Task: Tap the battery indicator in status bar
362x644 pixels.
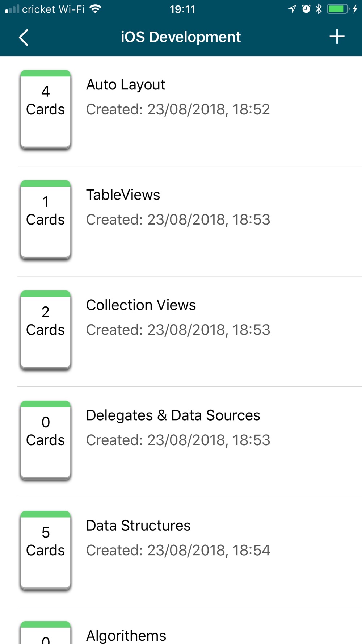Action: [338, 9]
